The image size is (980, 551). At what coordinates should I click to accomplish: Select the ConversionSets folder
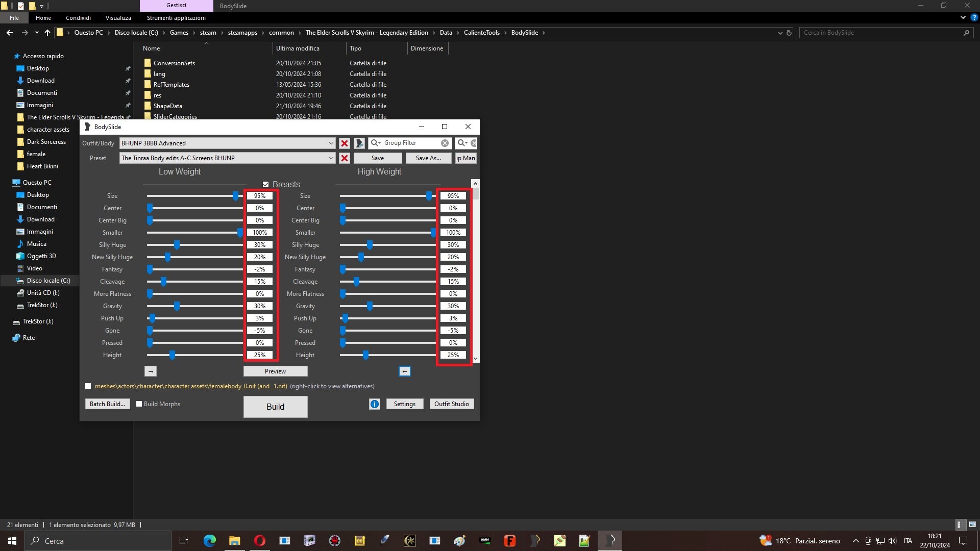point(174,63)
